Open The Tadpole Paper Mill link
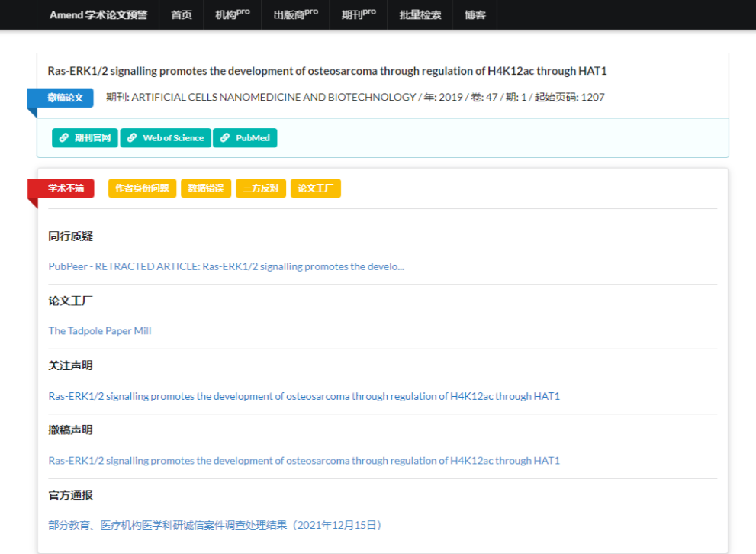The height and width of the screenshot is (554, 756). click(100, 330)
